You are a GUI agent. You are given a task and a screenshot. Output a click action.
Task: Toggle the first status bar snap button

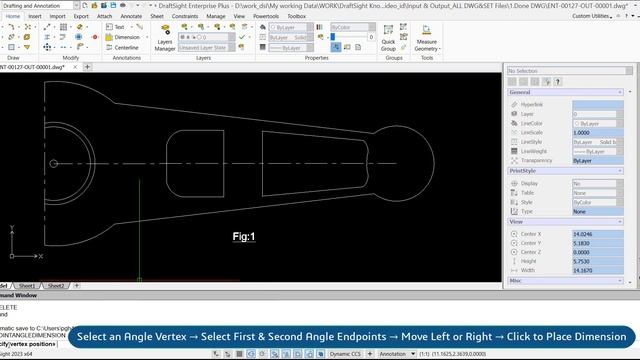coord(216,354)
